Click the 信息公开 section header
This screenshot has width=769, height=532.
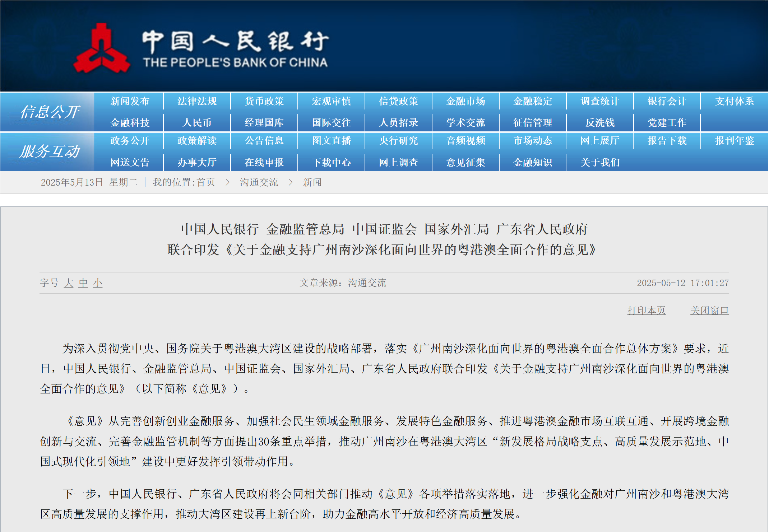pos(50,112)
